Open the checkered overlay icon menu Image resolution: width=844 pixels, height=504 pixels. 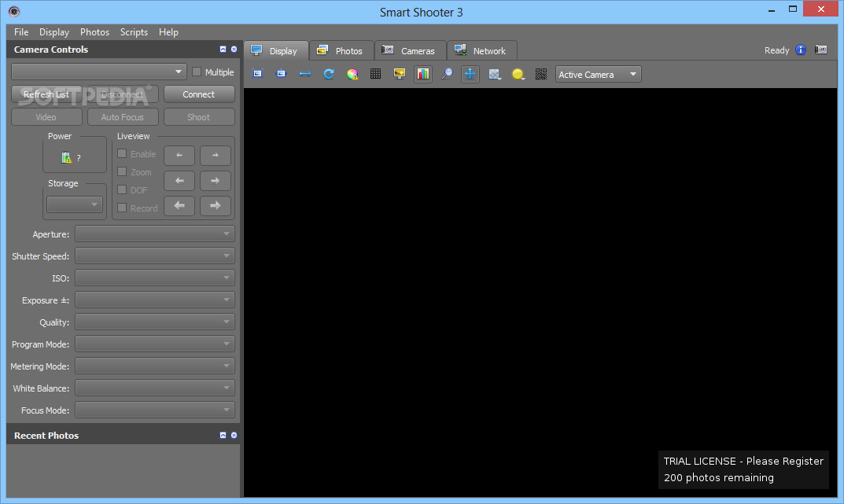point(495,74)
